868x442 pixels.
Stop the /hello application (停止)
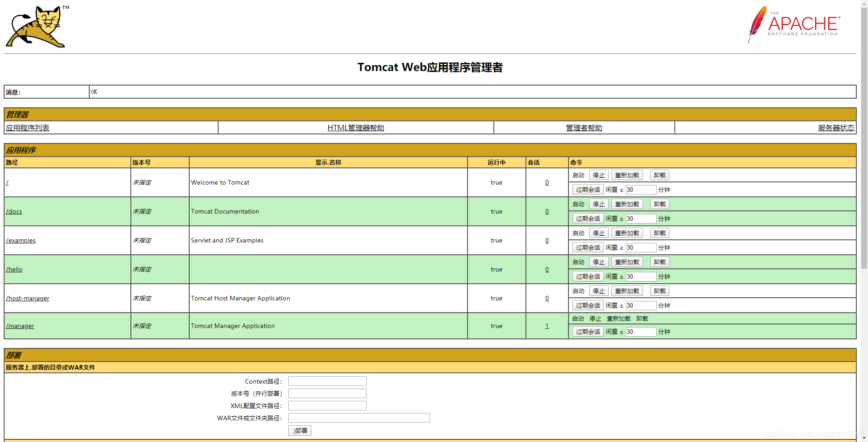click(599, 262)
